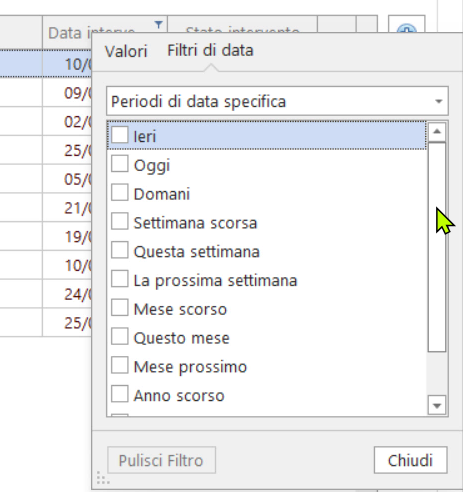Image resolution: width=463 pixels, height=492 pixels.
Task: Enable the Oggi date filter checkbox
Action: tap(119, 164)
